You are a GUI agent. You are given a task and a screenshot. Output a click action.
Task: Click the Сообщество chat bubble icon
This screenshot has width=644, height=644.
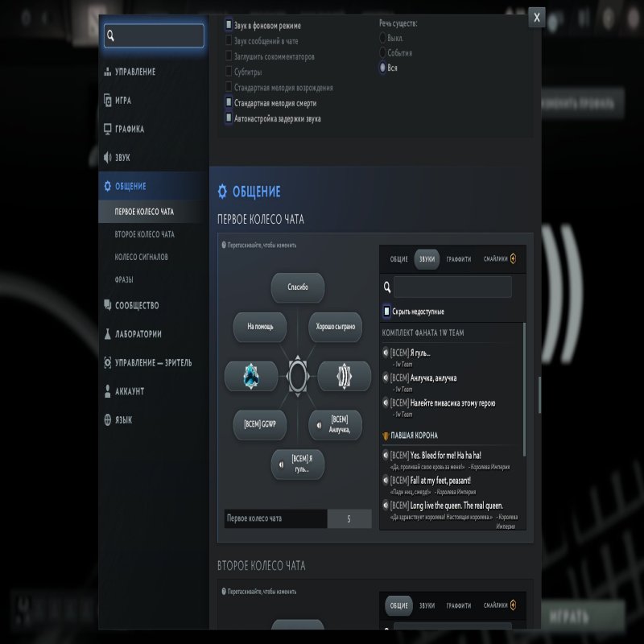click(107, 305)
